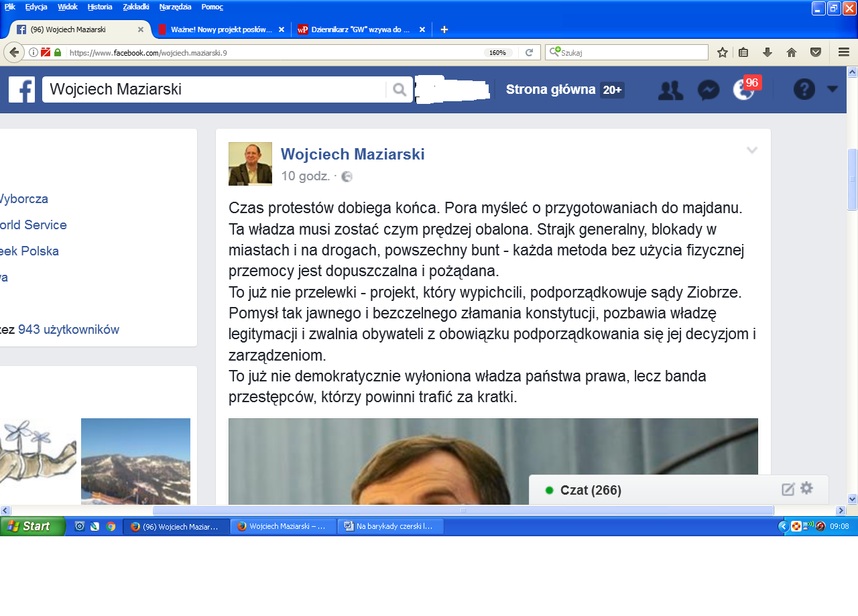858x616 pixels.
Task: Switch to 'Wojciech Maziarski –' taskbar window
Action: (x=284, y=526)
